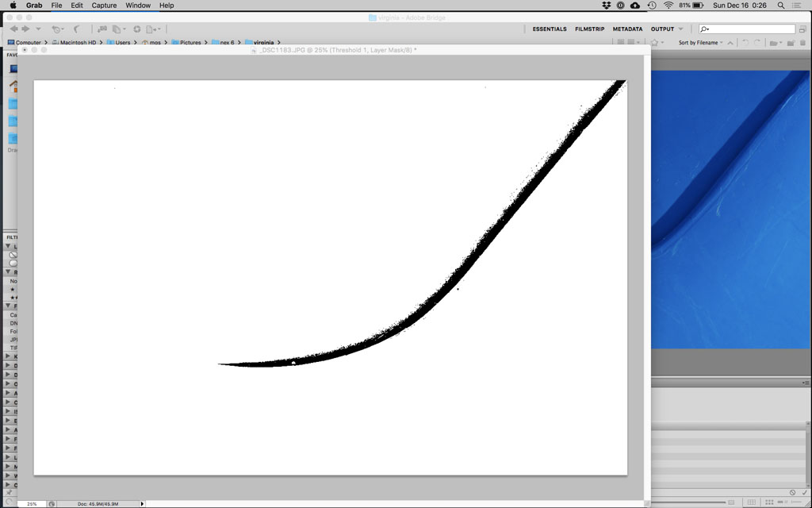The image size is (812, 508).
Task: Click the cancel circle icon in metadata panel
Action: (x=793, y=492)
